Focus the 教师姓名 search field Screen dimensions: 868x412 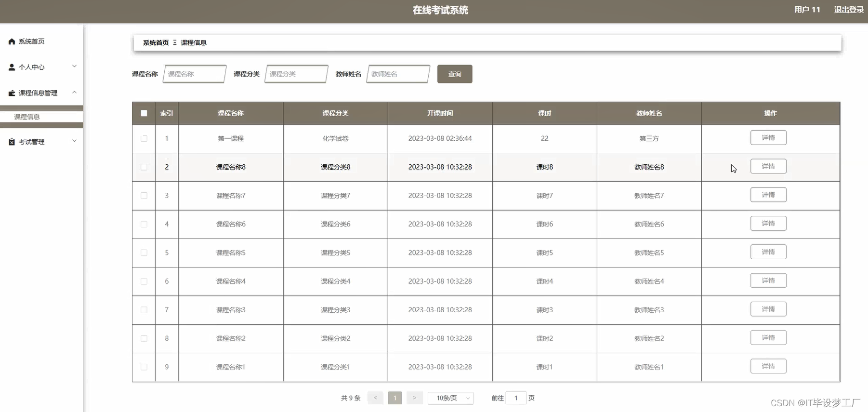(398, 74)
